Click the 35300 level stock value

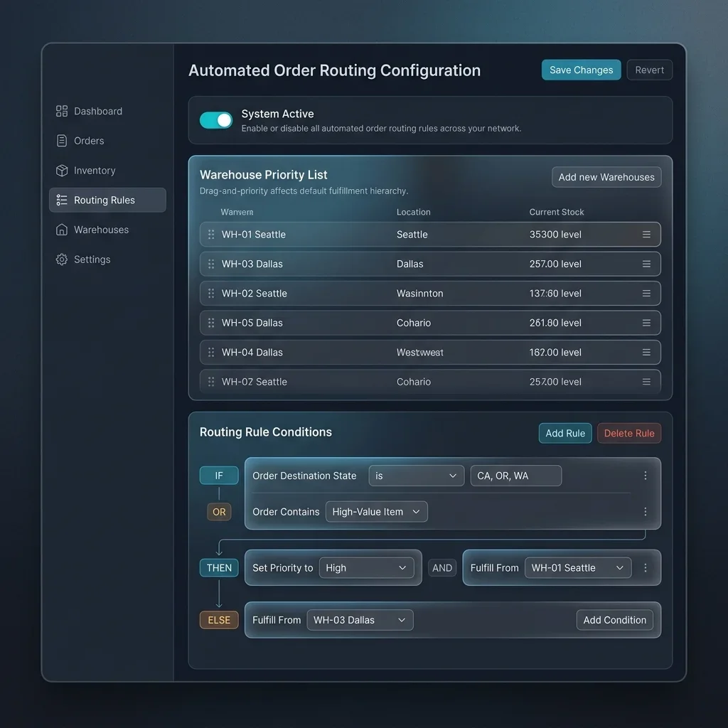[555, 235]
